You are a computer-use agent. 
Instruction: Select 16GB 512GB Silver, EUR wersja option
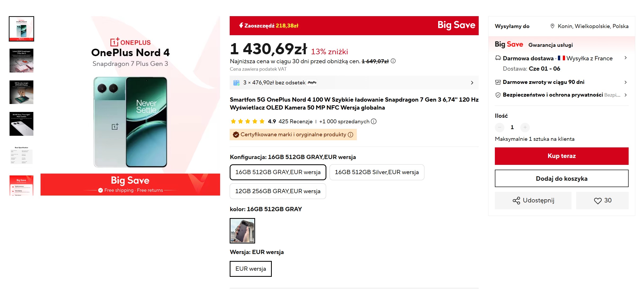[377, 172]
